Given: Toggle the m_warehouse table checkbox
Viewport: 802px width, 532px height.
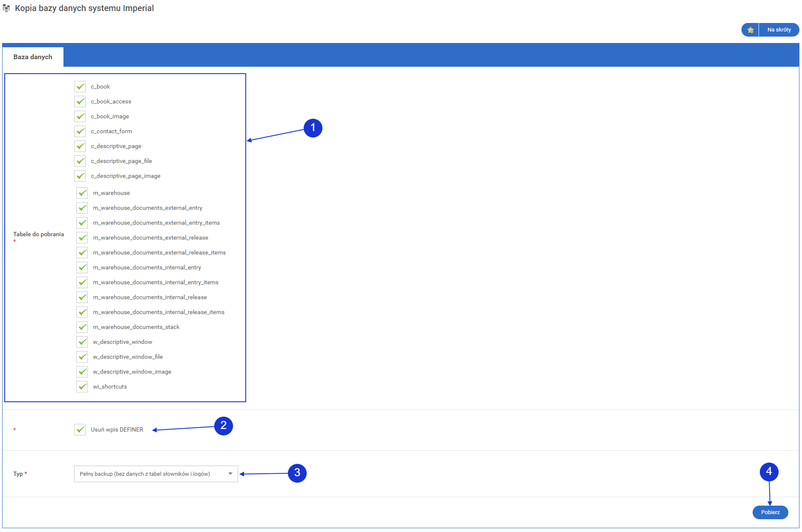Looking at the screenshot, I should 82,193.
